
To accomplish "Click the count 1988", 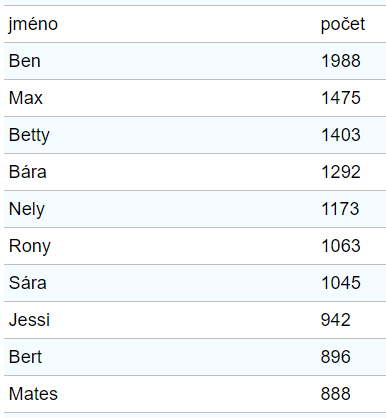I will point(341,61).
